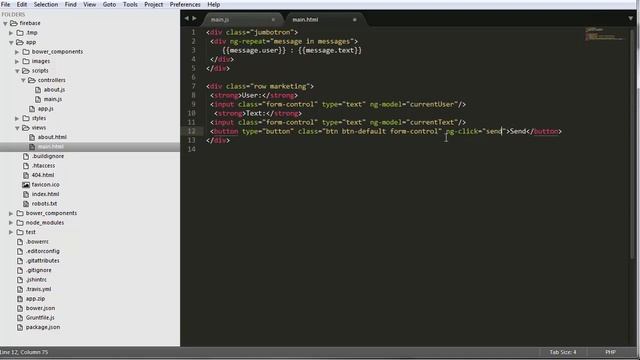Open favicon.ico image file
640x360 pixels.
pyautogui.click(x=45, y=184)
